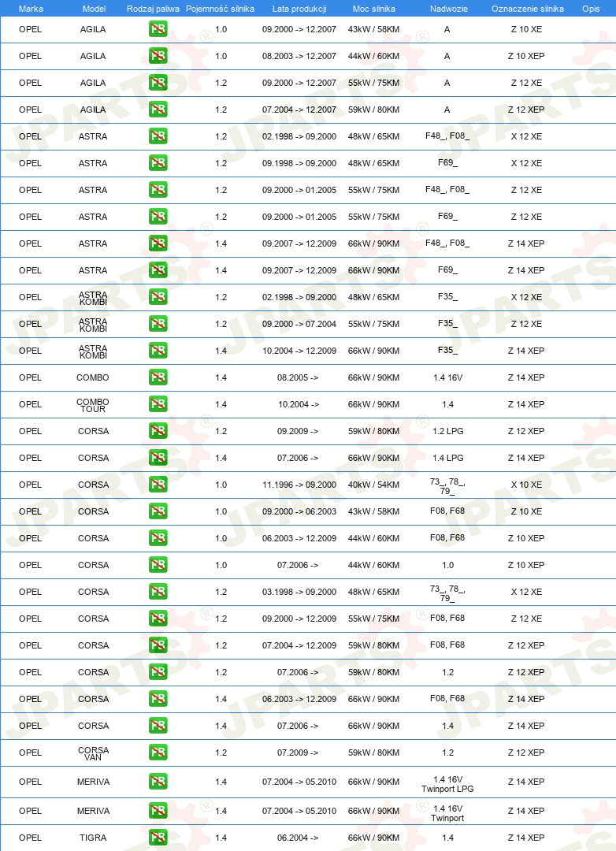This screenshot has height=851, width=616.
Task: Select fuel icon in ASTRA 09.1998 -> 09.2000 row
Action: (x=158, y=163)
